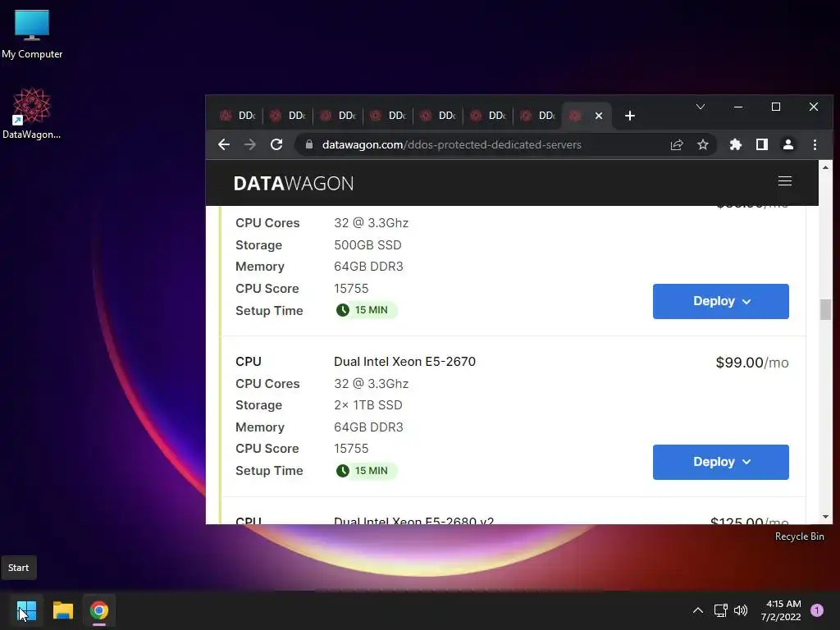
Task: Open the notification badge
Action: (817, 610)
